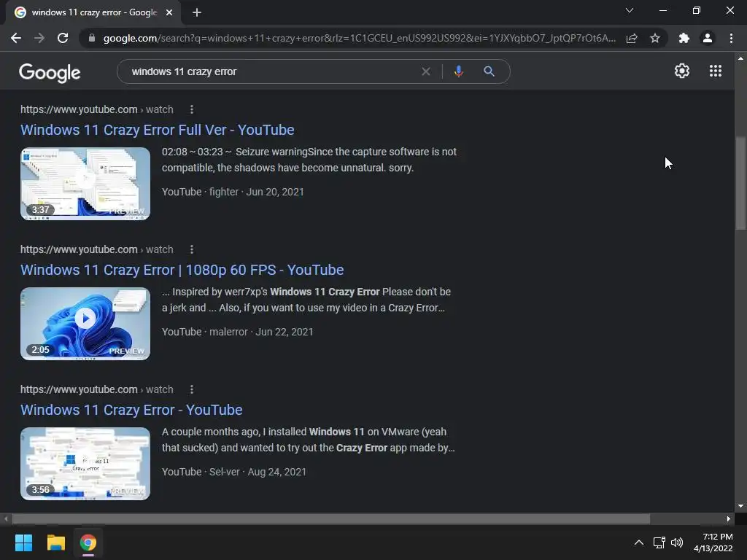
Task: Bookmark this page with the star icon
Action: click(655, 38)
